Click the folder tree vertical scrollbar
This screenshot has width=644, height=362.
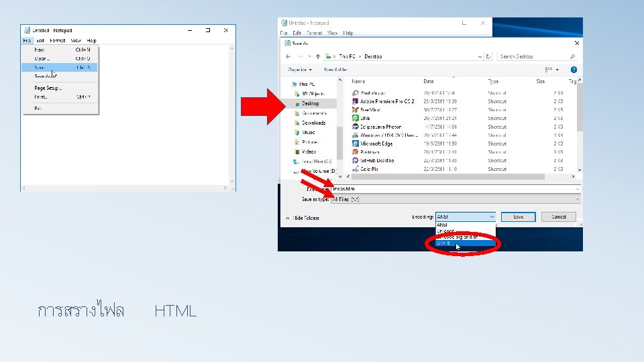(x=339, y=143)
